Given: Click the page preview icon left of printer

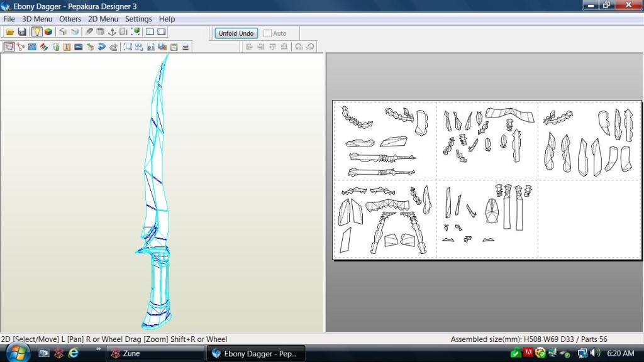Looking at the screenshot, I should click(174, 47).
